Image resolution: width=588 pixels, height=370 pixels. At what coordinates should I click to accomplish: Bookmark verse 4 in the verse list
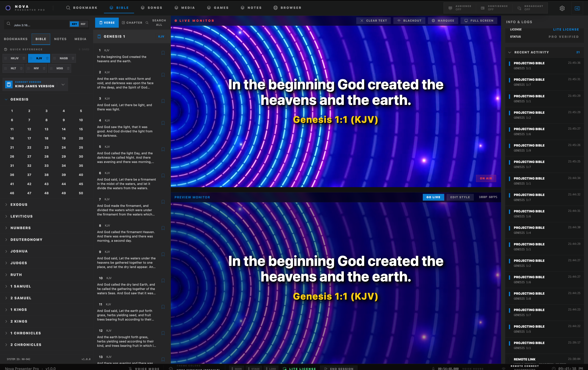tap(163, 123)
